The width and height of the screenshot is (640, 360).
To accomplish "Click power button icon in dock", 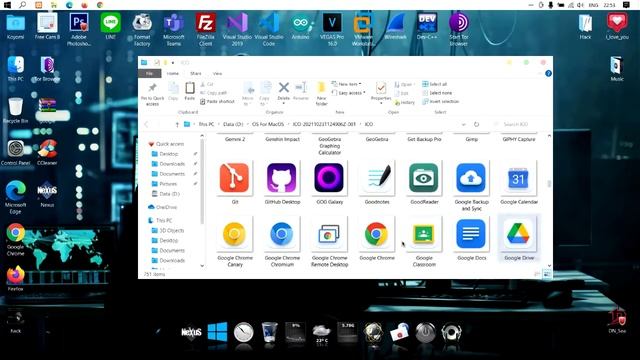I will click(425, 332).
